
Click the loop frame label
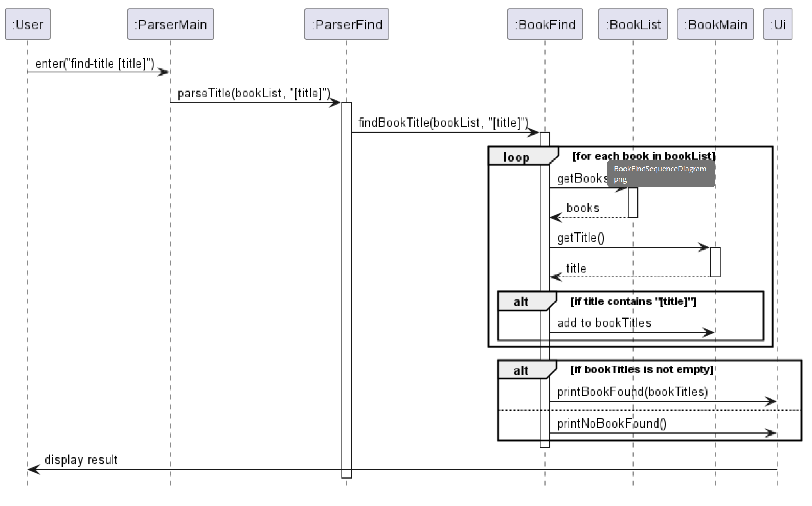click(516, 157)
